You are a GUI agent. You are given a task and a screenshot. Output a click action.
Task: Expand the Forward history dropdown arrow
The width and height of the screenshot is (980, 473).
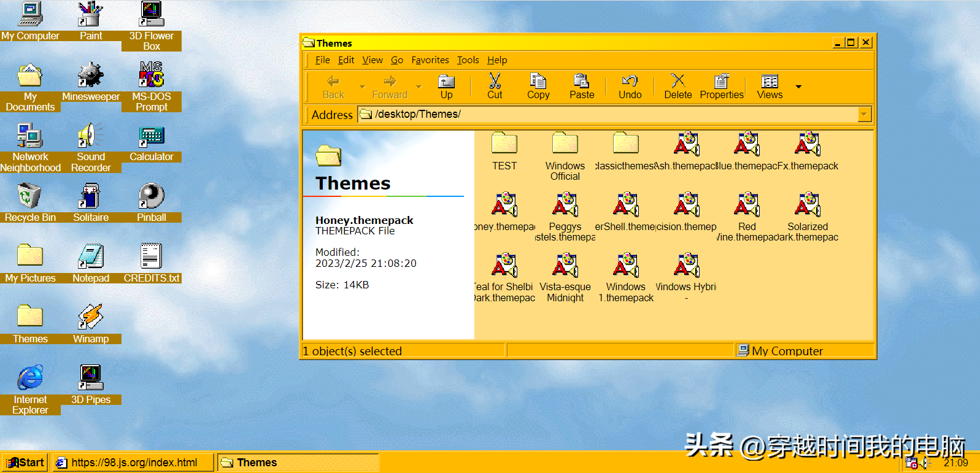tap(419, 87)
